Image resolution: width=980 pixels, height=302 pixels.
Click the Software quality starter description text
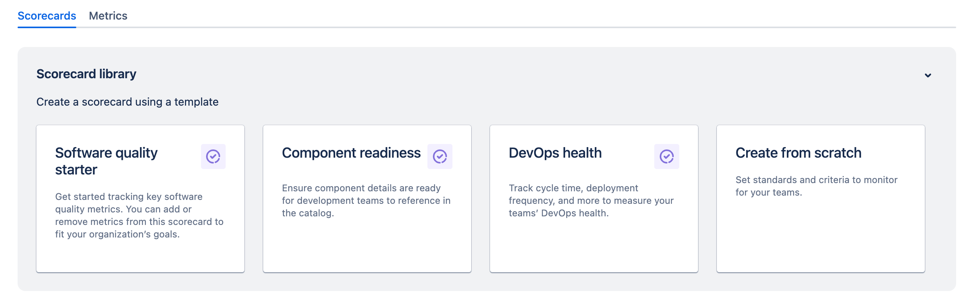point(139,216)
